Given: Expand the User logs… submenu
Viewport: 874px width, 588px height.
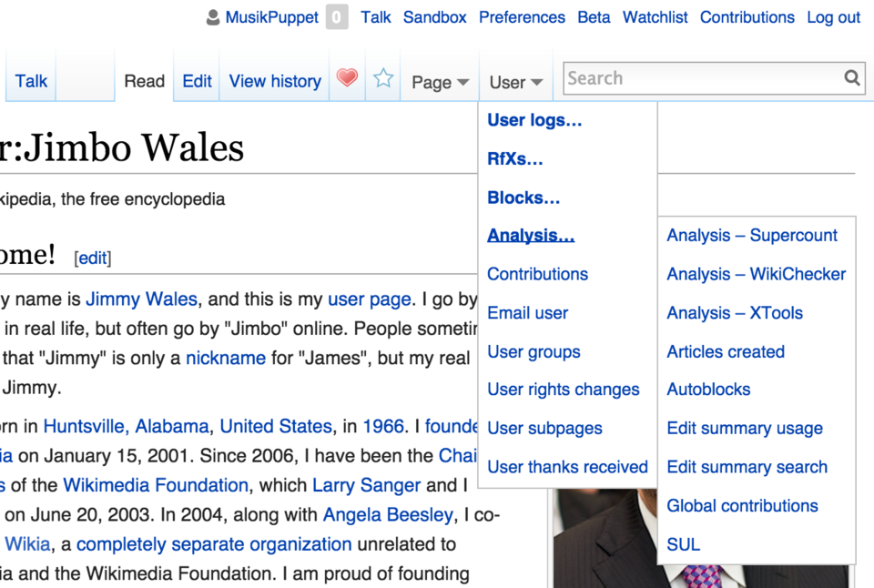Looking at the screenshot, I should (534, 120).
